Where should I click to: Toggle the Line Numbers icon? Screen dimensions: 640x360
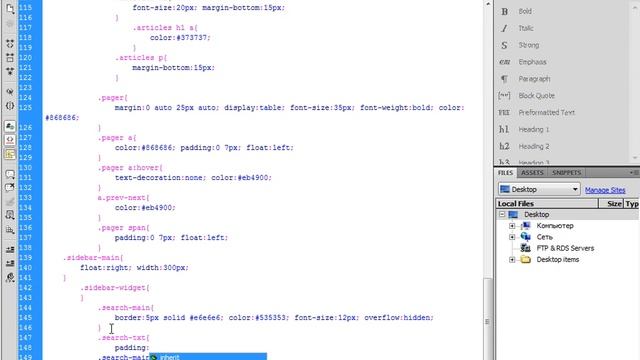tap(10, 126)
